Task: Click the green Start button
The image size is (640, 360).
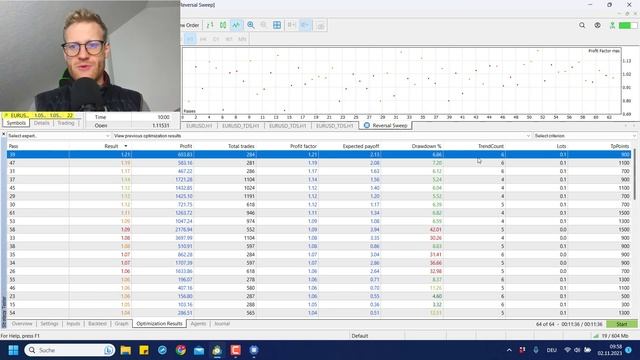Action: coord(621,324)
